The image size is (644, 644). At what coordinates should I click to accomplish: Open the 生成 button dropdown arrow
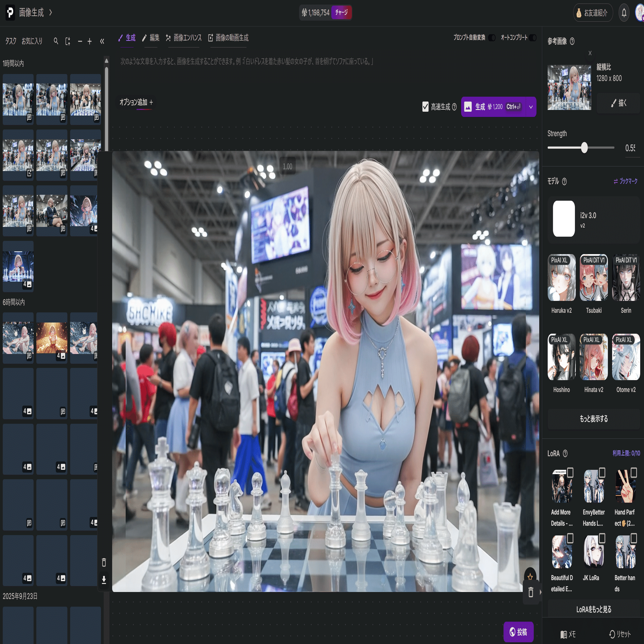pos(531,107)
